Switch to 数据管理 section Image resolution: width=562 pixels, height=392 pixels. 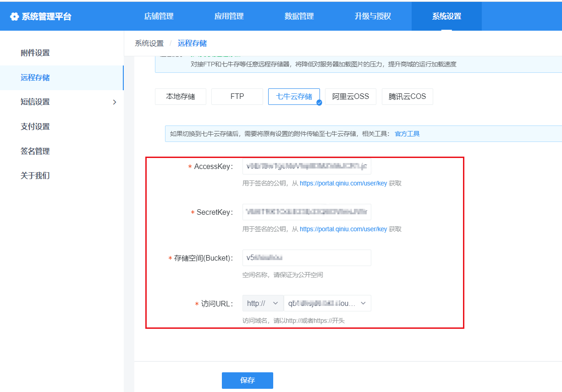coord(299,16)
